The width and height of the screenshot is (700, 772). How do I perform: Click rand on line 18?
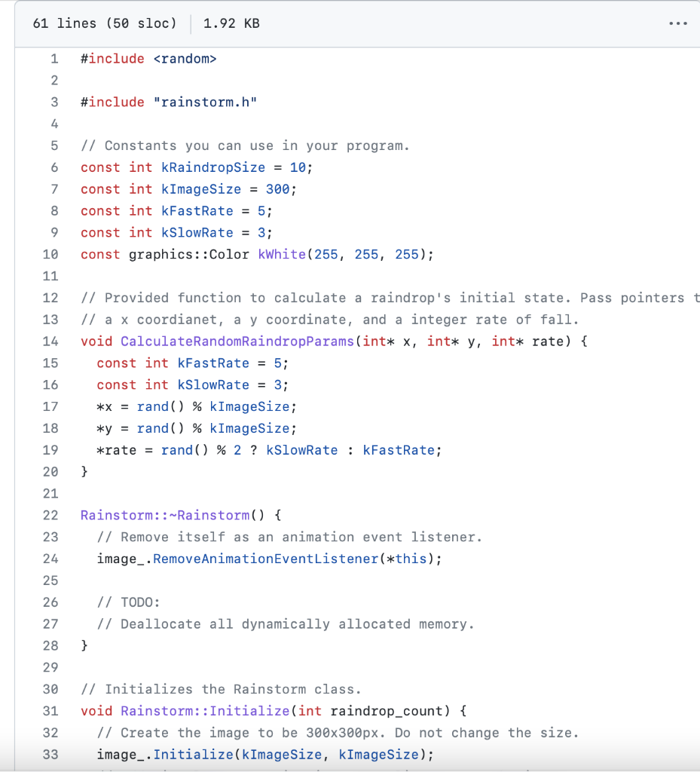coord(152,428)
